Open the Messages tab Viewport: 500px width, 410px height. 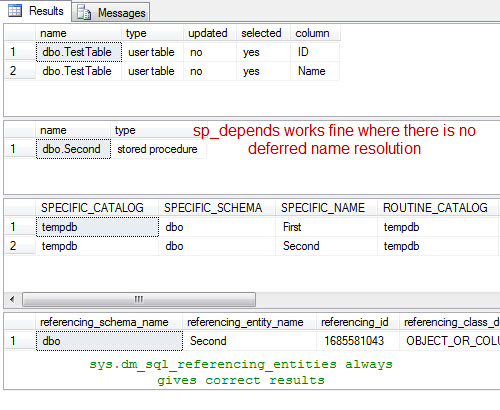111,13
